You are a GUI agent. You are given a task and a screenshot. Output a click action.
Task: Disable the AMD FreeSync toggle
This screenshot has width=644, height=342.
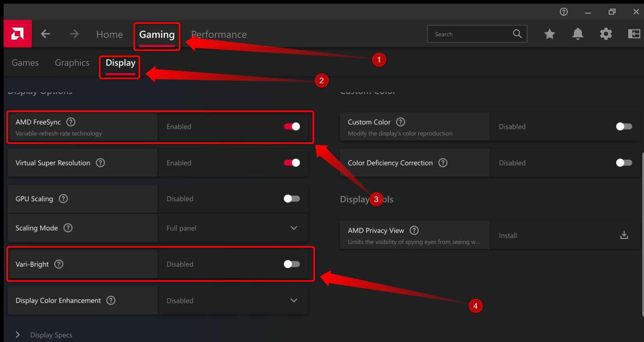[292, 126]
